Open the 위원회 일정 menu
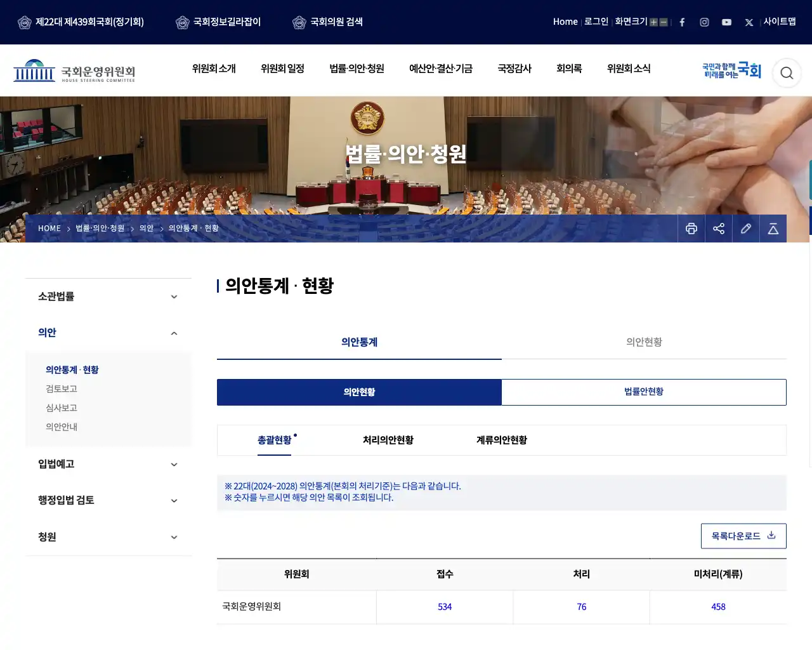 (x=282, y=69)
